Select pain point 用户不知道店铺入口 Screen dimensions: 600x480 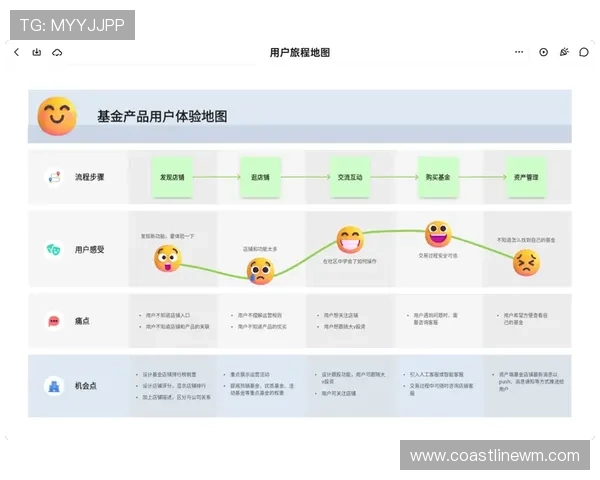click(x=168, y=315)
